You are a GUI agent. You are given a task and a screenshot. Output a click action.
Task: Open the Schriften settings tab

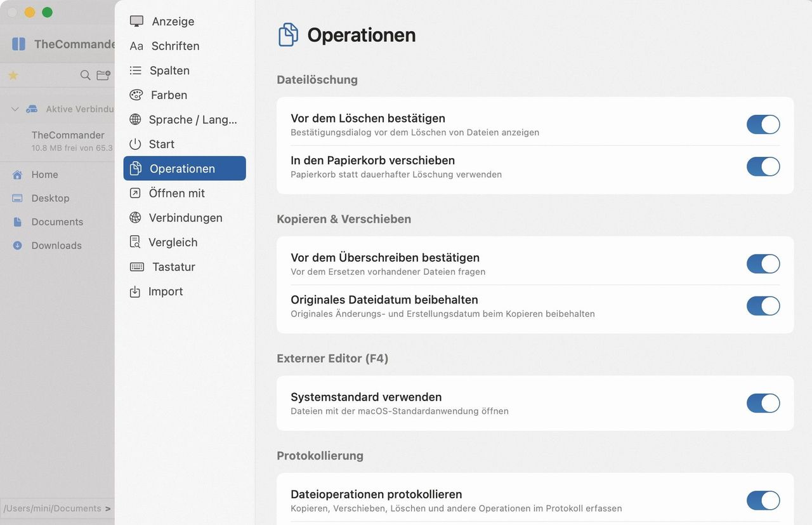click(185, 46)
